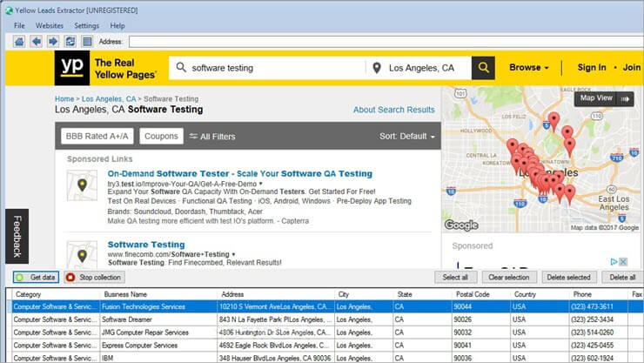Select the JMG Computer Repair Services row
The height and width of the screenshot is (363, 644).
pos(325,333)
